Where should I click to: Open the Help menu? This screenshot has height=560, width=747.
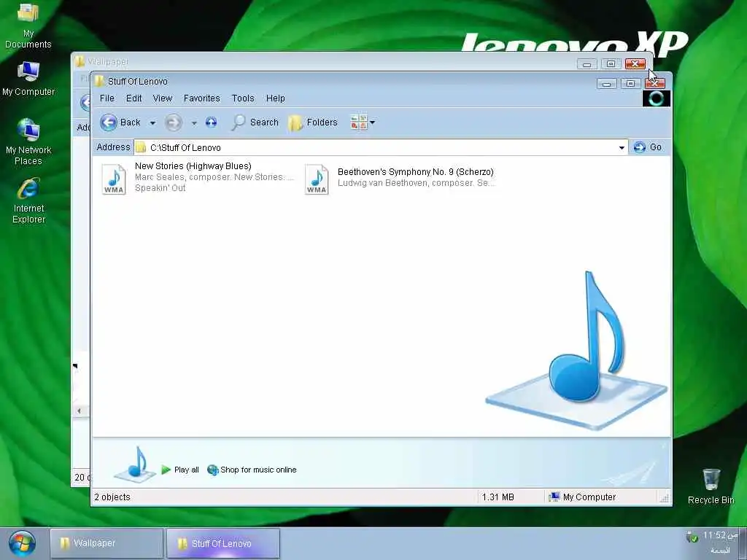tap(275, 98)
